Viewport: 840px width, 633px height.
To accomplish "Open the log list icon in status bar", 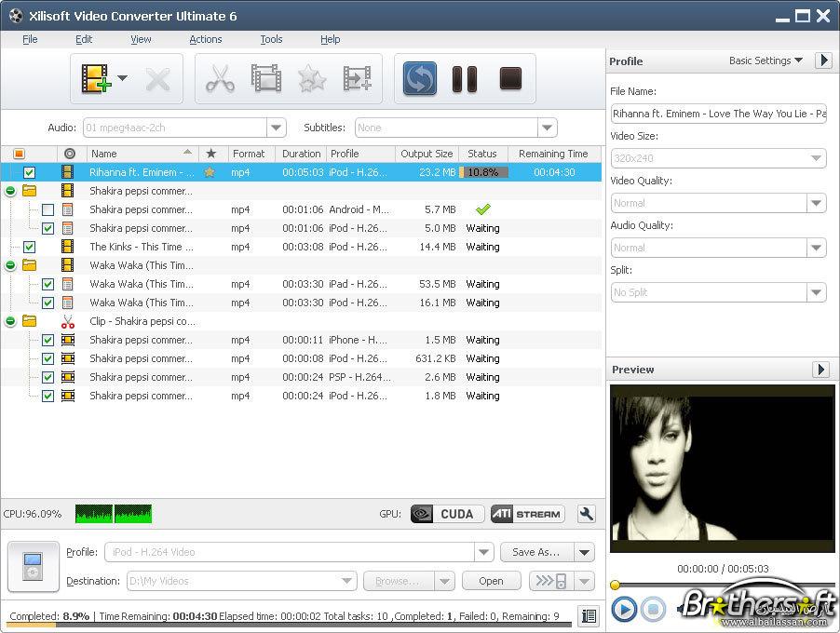I will pos(589,616).
